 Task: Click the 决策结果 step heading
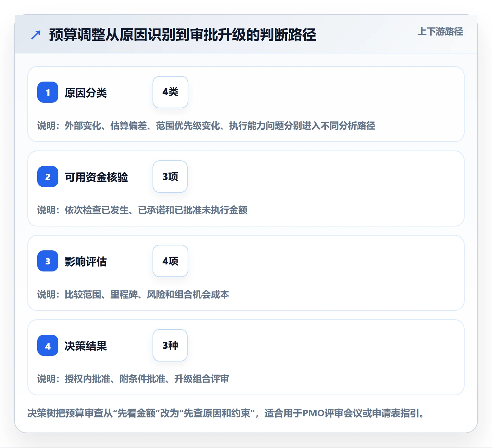(x=86, y=346)
